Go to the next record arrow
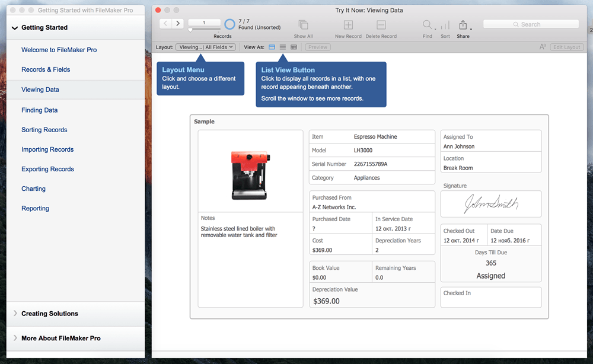593x364 pixels. pyautogui.click(x=178, y=24)
